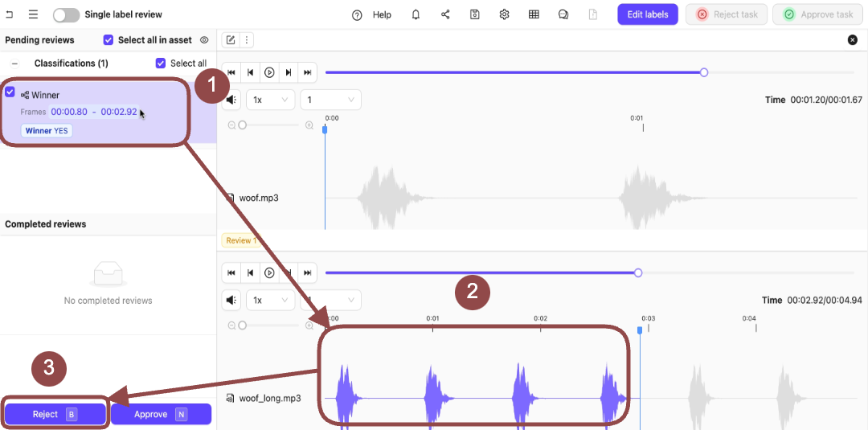This screenshot has height=430, width=868.
Task: Collapse the Classifications (1) section
Action: pos(15,63)
